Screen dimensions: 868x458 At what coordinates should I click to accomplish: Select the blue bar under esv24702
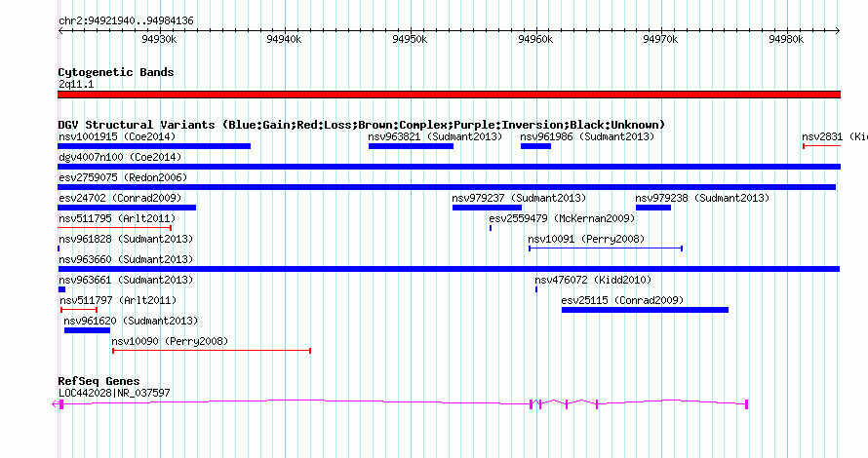(x=127, y=208)
